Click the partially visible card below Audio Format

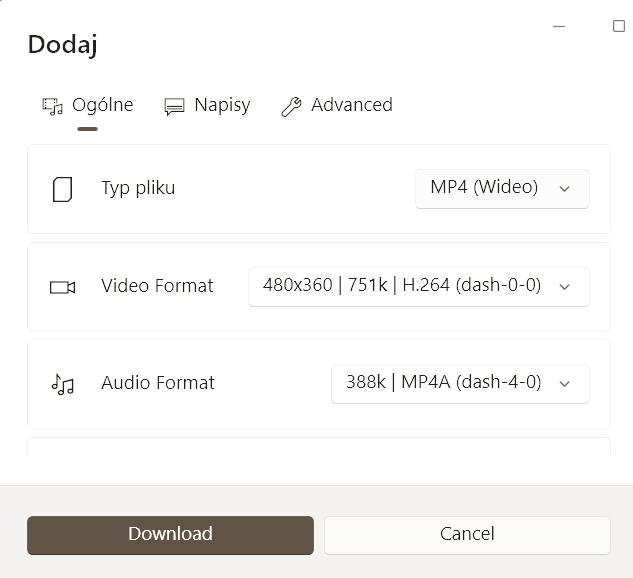pos(319,446)
